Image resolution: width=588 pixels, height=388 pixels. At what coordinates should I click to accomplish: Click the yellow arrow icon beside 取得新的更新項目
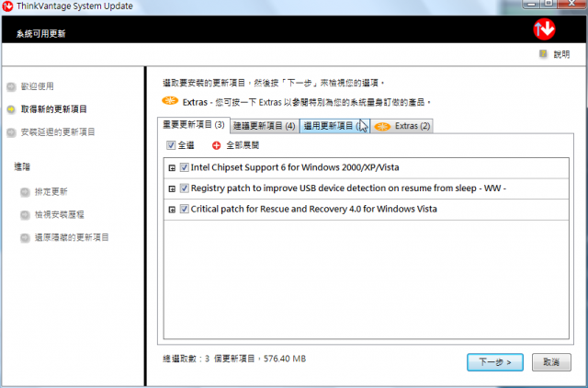[x=11, y=109]
